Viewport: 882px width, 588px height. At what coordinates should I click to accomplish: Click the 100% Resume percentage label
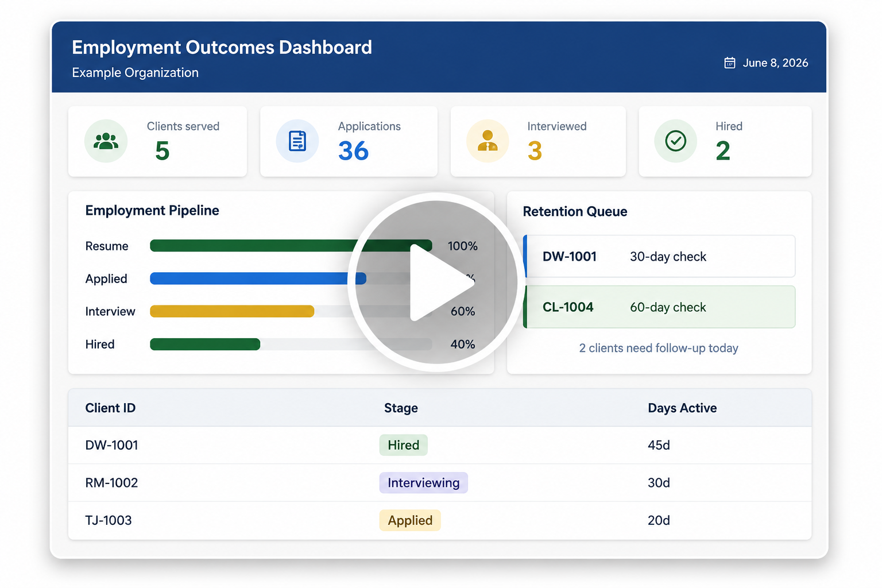pos(462,246)
